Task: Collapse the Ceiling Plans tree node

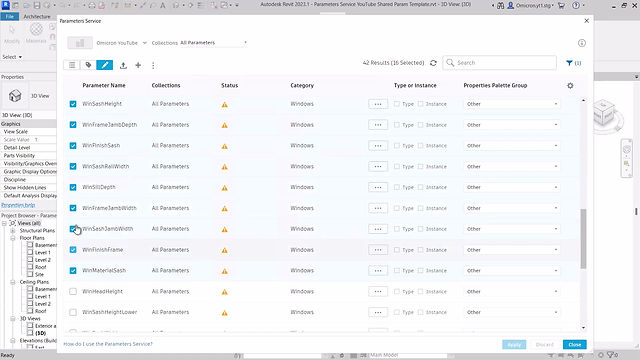Action: click(x=13, y=282)
